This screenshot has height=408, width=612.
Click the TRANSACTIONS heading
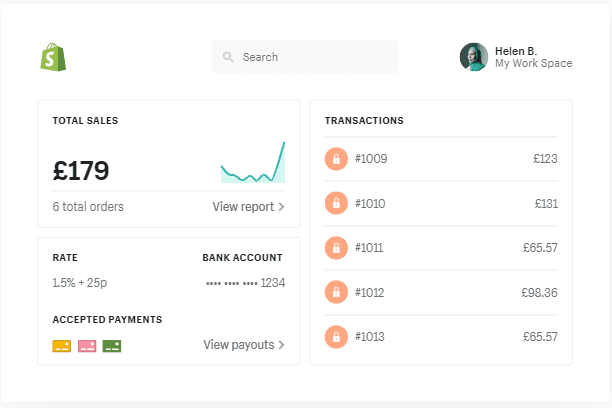point(364,121)
